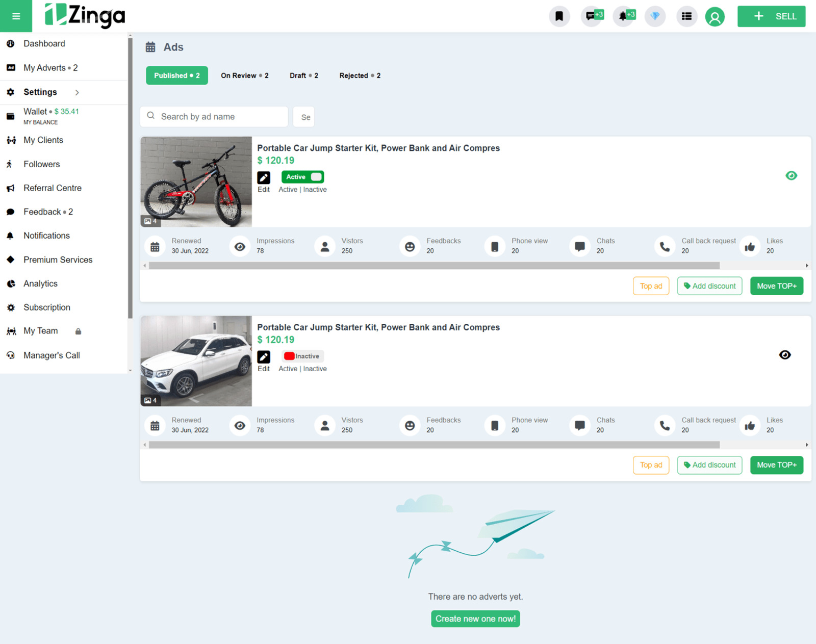Click the diamond premium icon in the header
Viewport: 816px width, 644px height.
pyautogui.click(x=655, y=16)
